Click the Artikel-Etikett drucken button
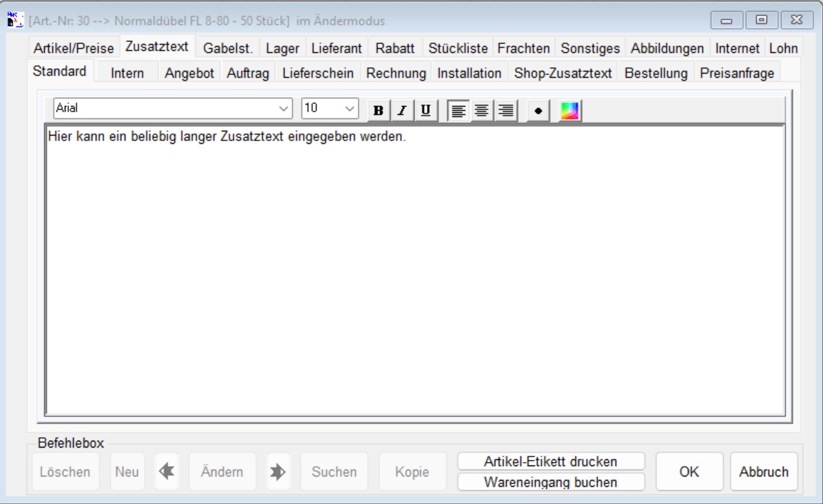The image size is (823, 504). click(x=550, y=461)
